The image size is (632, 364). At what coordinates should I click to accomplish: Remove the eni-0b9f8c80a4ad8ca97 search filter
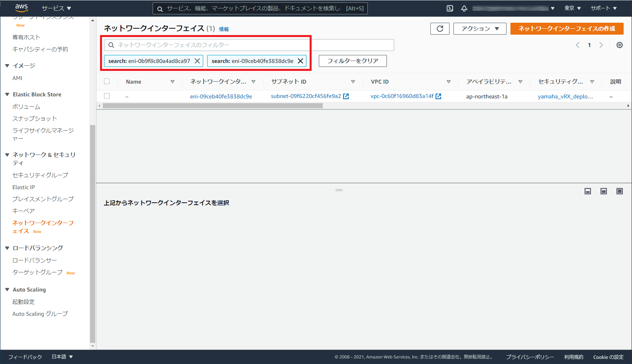point(197,61)
